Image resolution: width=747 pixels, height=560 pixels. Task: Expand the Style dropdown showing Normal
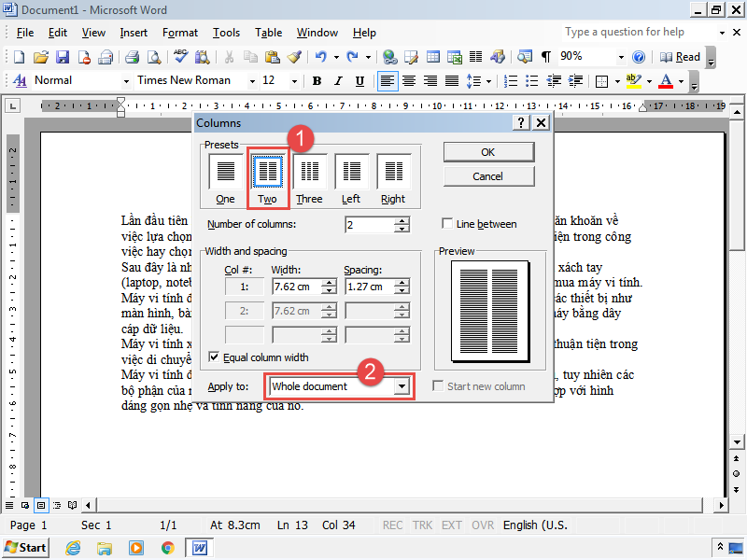pyautogui.click(x=126, y=81)
